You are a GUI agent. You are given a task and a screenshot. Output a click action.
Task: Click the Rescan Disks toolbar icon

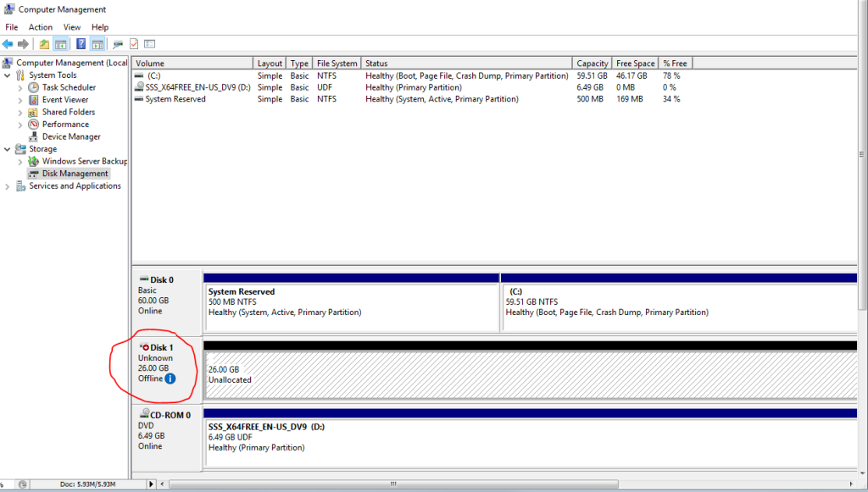coord(118,44)
